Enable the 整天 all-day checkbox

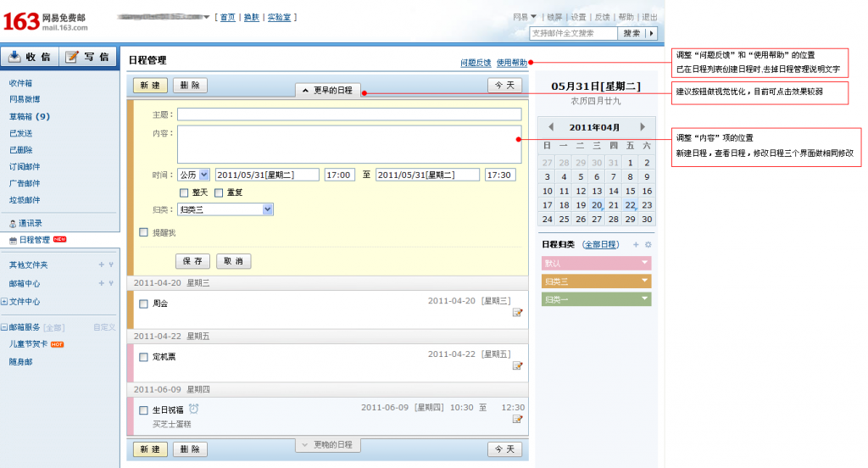(185, 192)
